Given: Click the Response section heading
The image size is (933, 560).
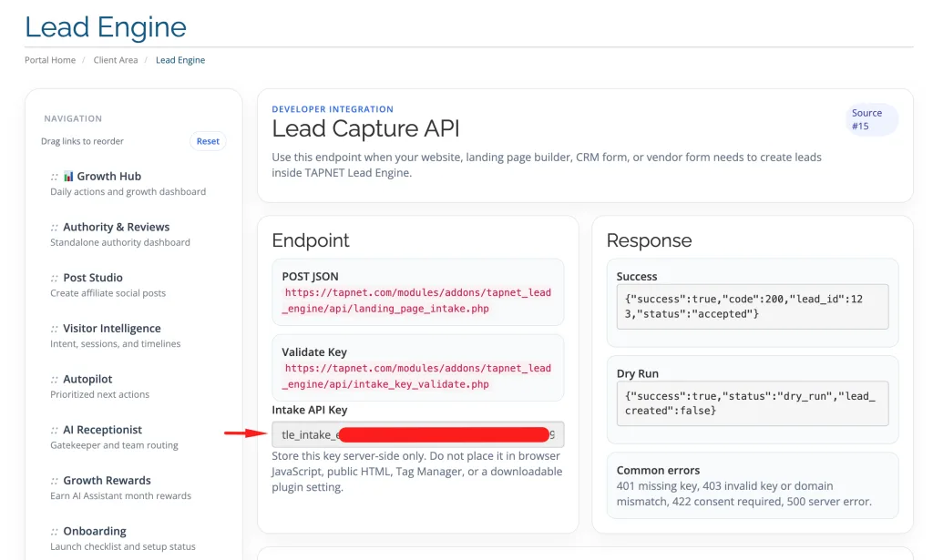Looking at the screenshot, I should click(649, 240).
